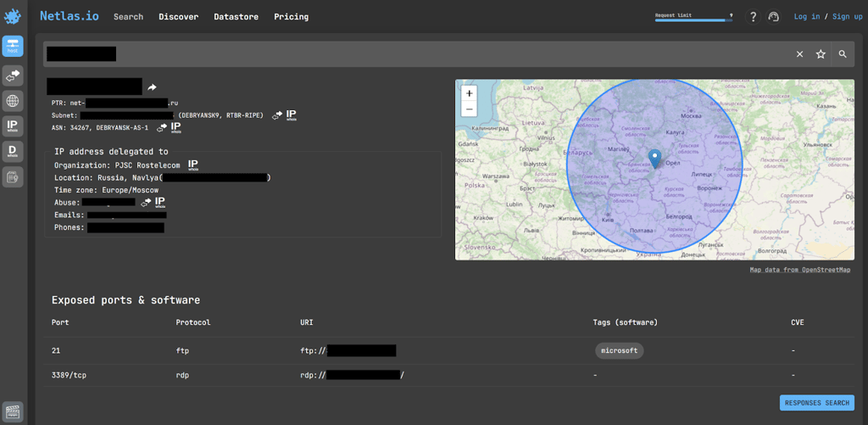Open the domain whois sidebar tool
The width and height of the screenshot is (868, 425).
[x=13, y=152]
